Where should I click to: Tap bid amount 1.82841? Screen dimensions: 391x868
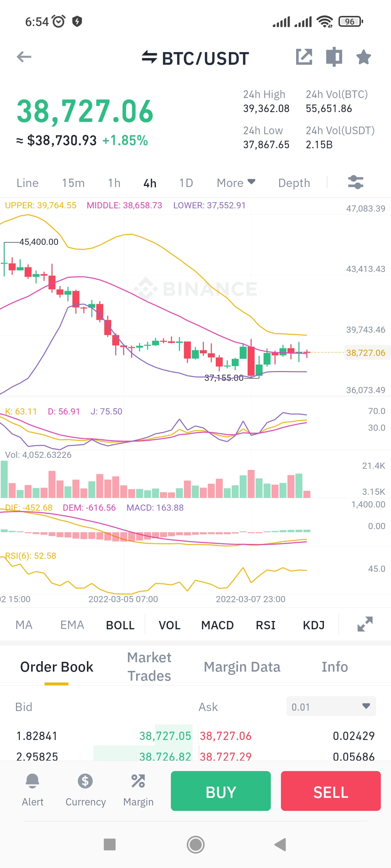click(x=37, y=736)
